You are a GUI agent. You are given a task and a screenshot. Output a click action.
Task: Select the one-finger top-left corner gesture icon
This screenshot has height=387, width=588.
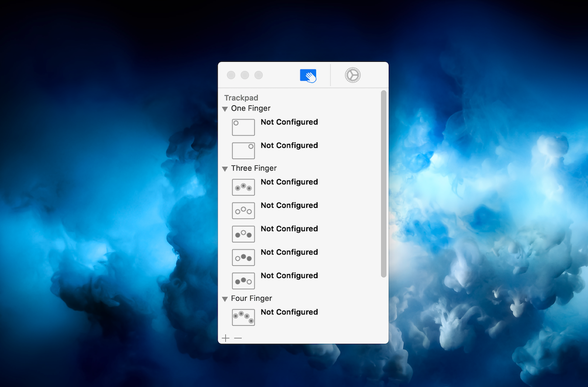243,128
